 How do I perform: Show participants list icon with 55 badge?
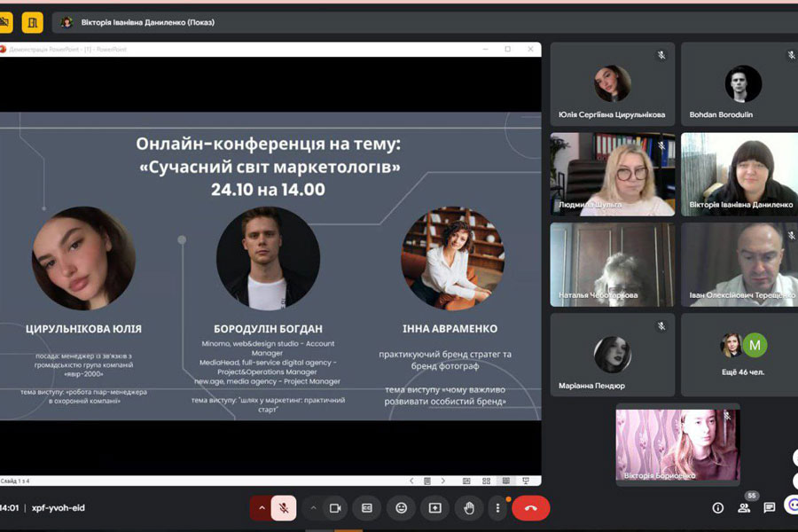[x=744, y=506]
